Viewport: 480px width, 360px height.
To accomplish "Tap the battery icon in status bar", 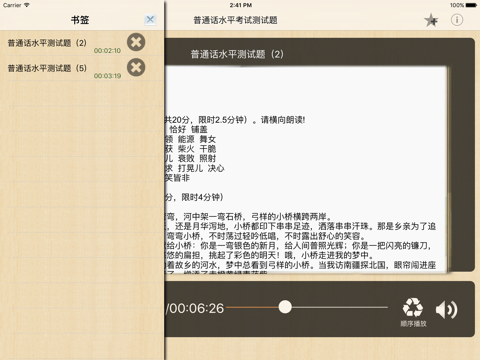I will 471,5.
